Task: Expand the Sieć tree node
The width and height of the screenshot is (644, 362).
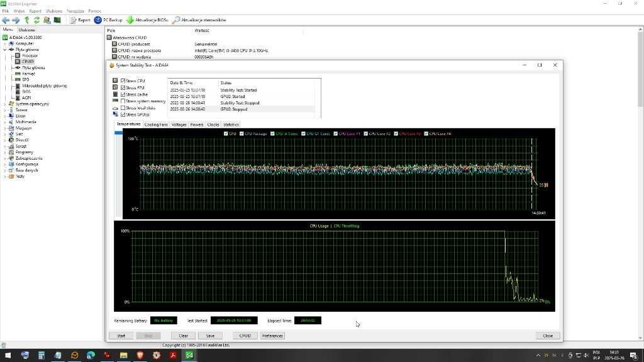Action: click(5, 134)
